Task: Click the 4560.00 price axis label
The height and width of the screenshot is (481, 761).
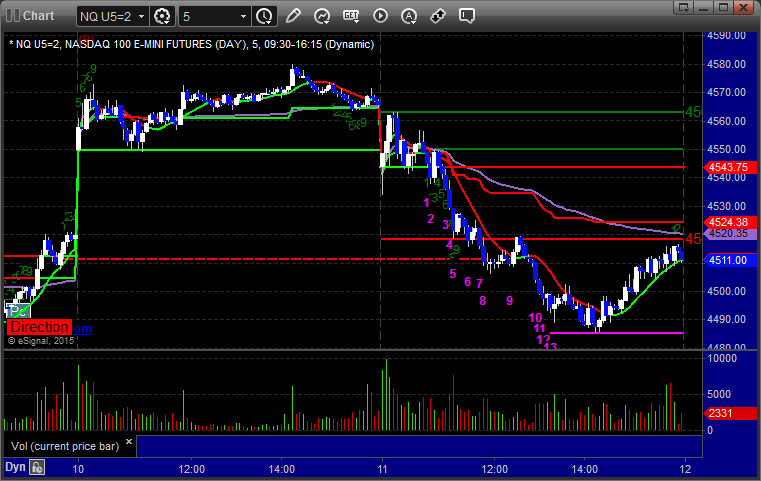Action: [x=727, y=121]
